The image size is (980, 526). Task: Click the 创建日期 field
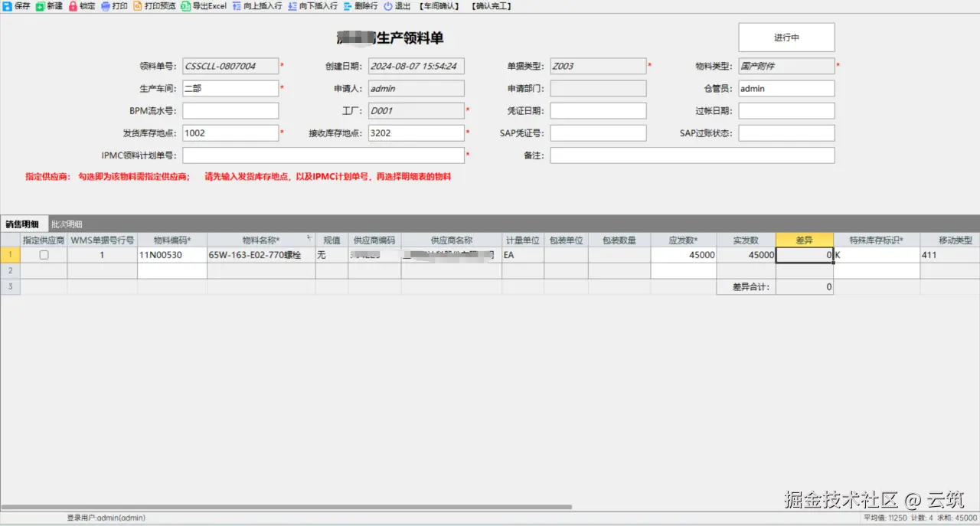tap(416, 66)
